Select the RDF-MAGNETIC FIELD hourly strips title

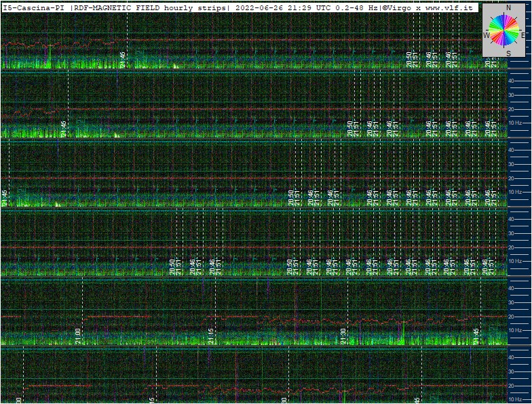149,8
